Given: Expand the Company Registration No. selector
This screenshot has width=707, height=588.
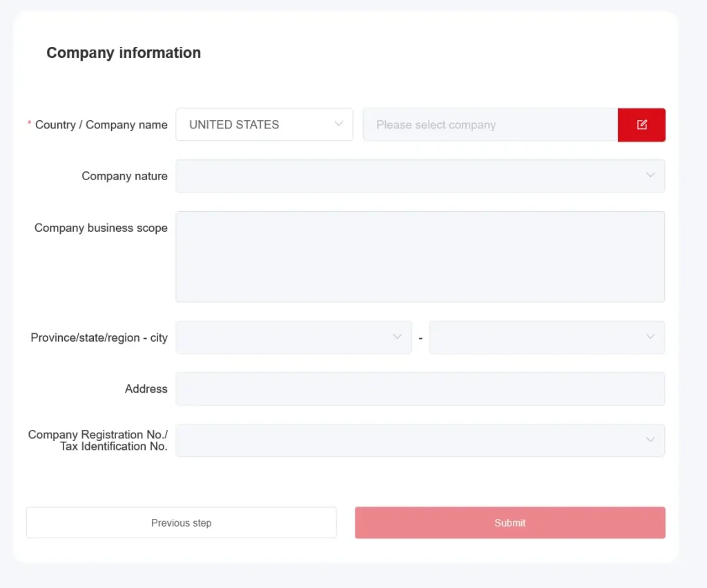Looking at the screenshot, I should [420, 440].
